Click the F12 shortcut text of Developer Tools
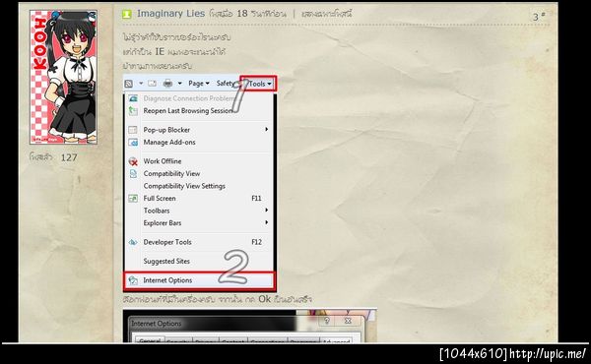The image size is (591, 364). (256, 242)
